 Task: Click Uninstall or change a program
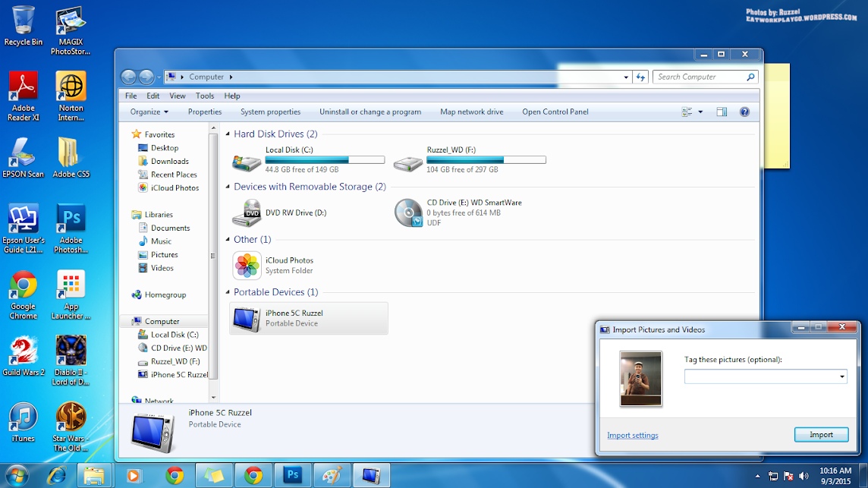370,112
